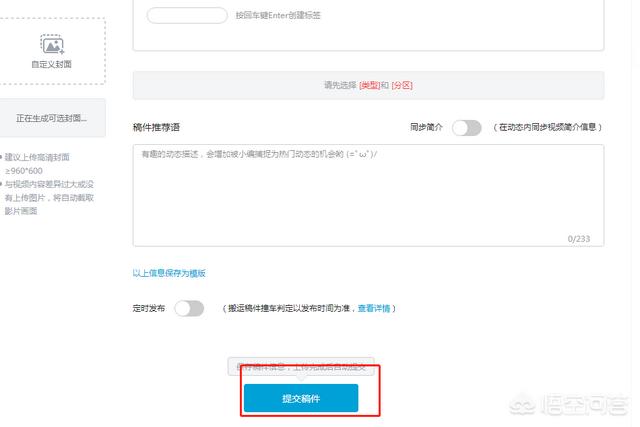Click inside the 稿件推荐语 text area

click(x=368, y=195)
